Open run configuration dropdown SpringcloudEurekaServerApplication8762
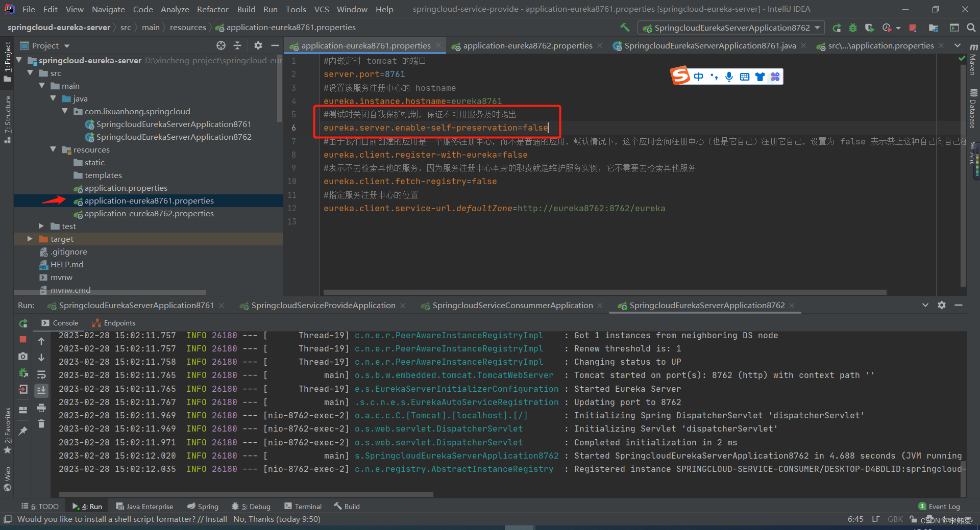Viewport: 980px width, 530px height. click(731, 28)
